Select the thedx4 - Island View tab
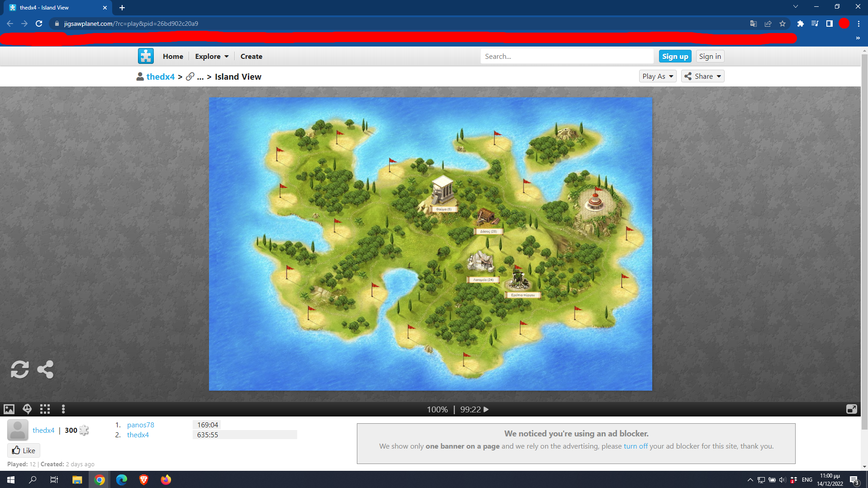 [57, 8]
